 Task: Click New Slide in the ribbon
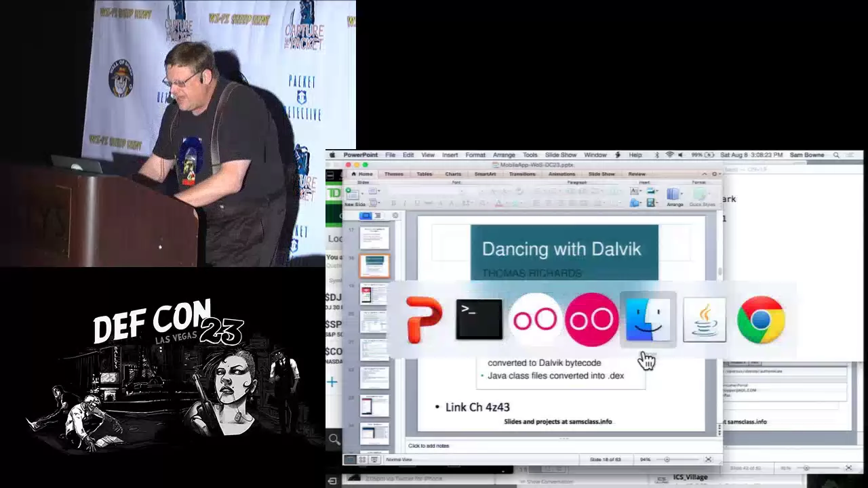pyautogui.click(x=355, y=197)
